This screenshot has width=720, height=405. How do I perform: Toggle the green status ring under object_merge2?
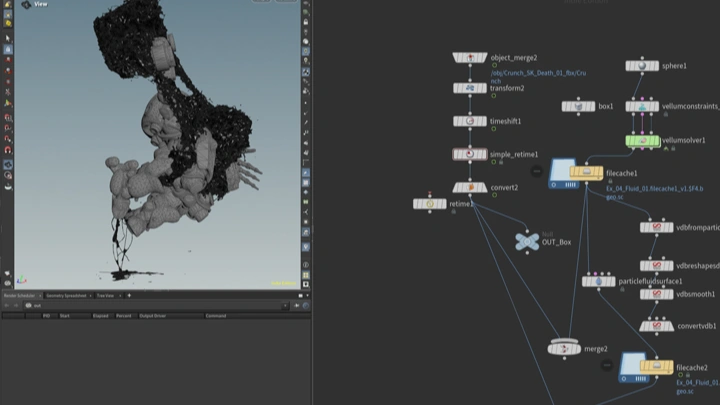(x=495, y=66)
